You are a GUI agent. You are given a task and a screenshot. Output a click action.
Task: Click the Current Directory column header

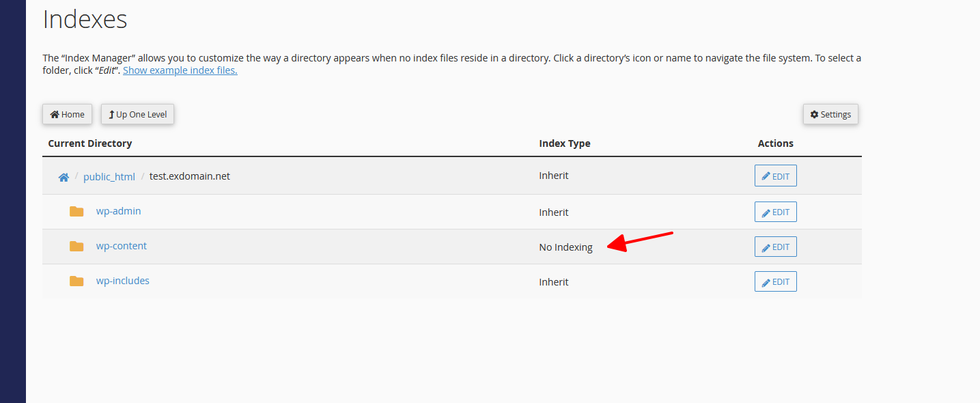(90, 143)
